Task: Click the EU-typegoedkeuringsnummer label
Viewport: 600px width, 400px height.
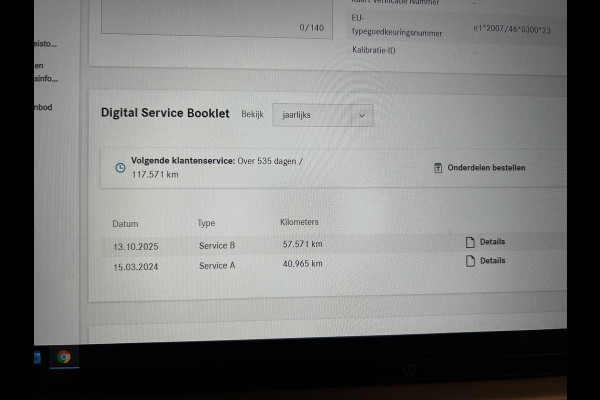Action: coord(397,26)
